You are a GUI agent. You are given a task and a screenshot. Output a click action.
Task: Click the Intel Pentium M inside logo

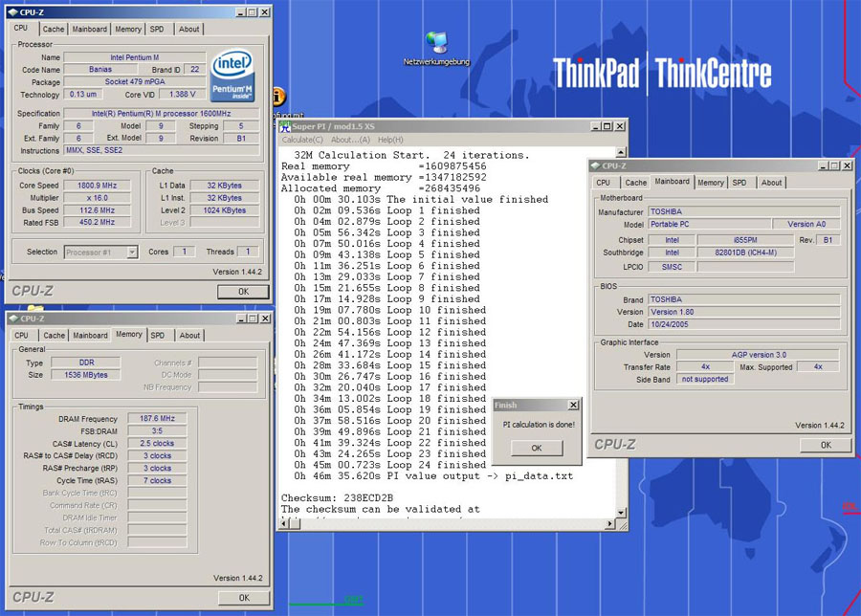click(x=232, y=76)
